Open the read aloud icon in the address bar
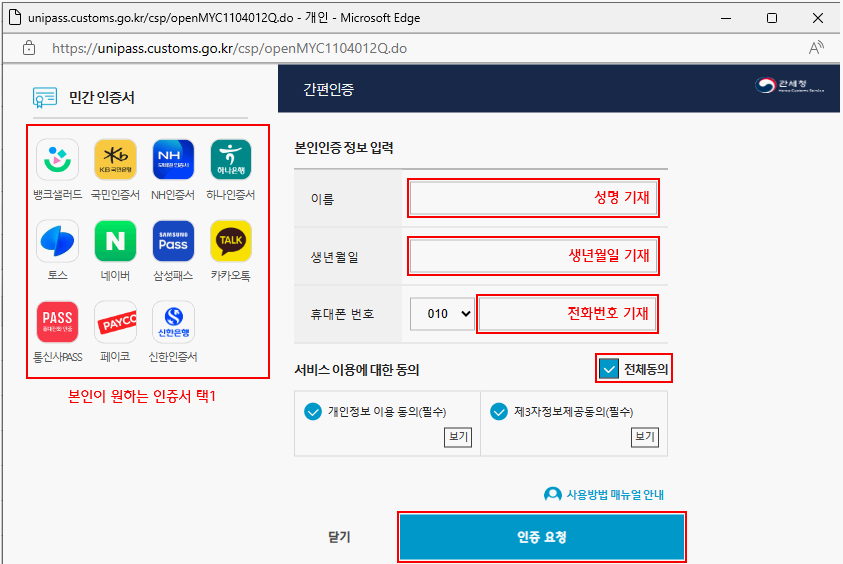The width and height of the screenshot is (843, 564). 816,48
